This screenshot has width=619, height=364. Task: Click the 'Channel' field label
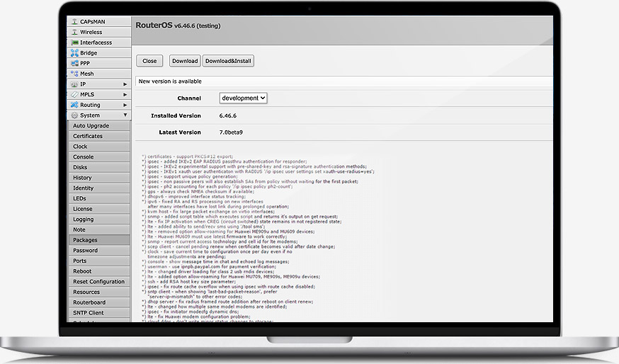click(x=189, y=98)
